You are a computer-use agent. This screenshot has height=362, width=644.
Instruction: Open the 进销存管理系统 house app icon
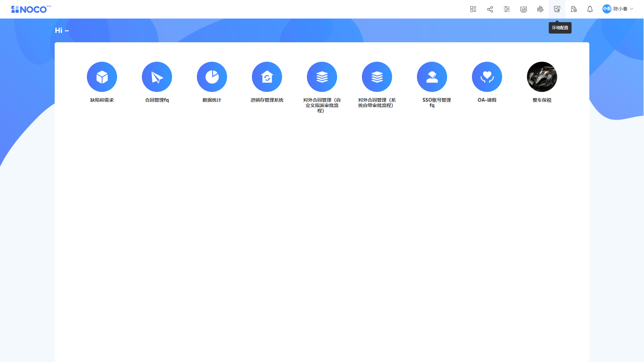coord(267,77)
